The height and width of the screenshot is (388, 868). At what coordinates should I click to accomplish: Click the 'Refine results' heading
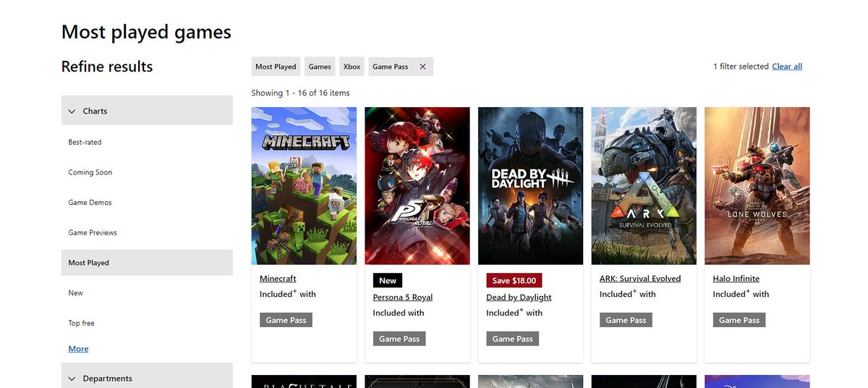pyautogui.click(x=107, y=67)
